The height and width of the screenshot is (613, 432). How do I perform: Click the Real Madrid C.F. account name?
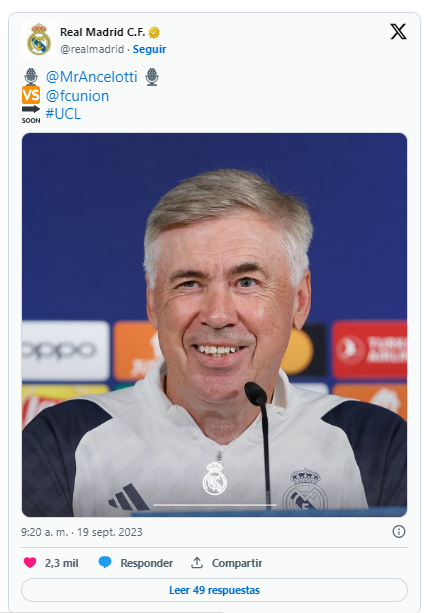[102, 32]
